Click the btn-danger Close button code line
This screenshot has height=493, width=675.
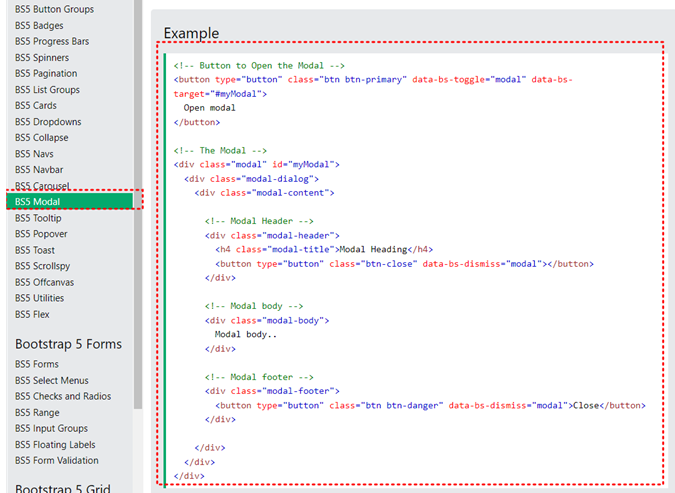tap(430, 405)
